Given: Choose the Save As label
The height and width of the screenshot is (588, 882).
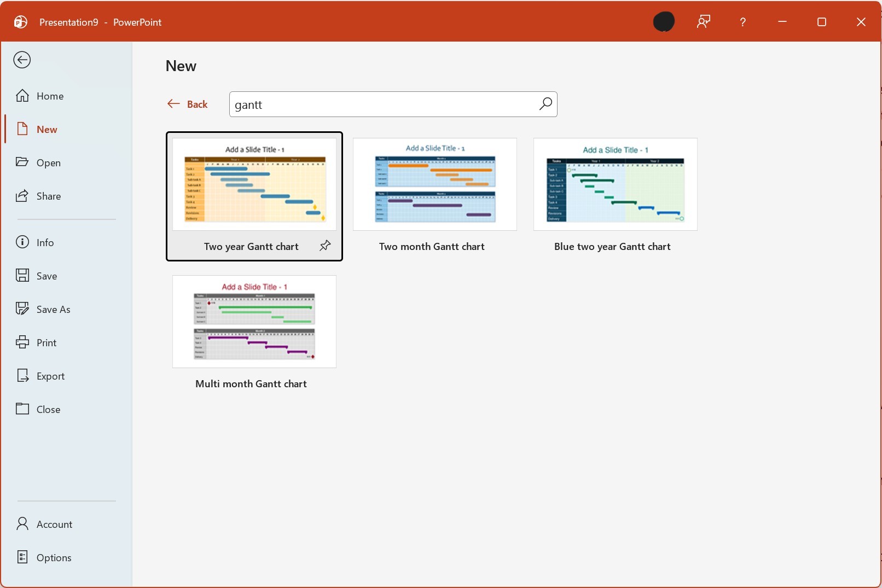Looking at the screenshot, I should pyautogui.click(x=53, y=309).
